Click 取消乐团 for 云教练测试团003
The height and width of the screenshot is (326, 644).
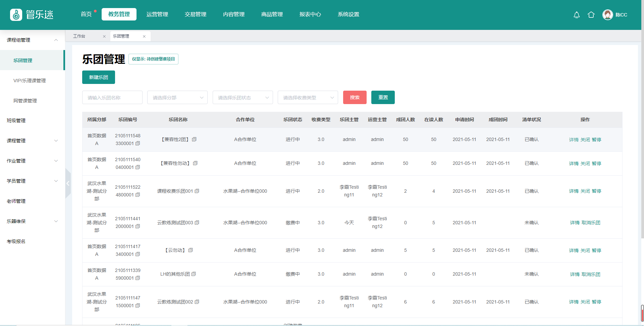click(x=591, y=223)
